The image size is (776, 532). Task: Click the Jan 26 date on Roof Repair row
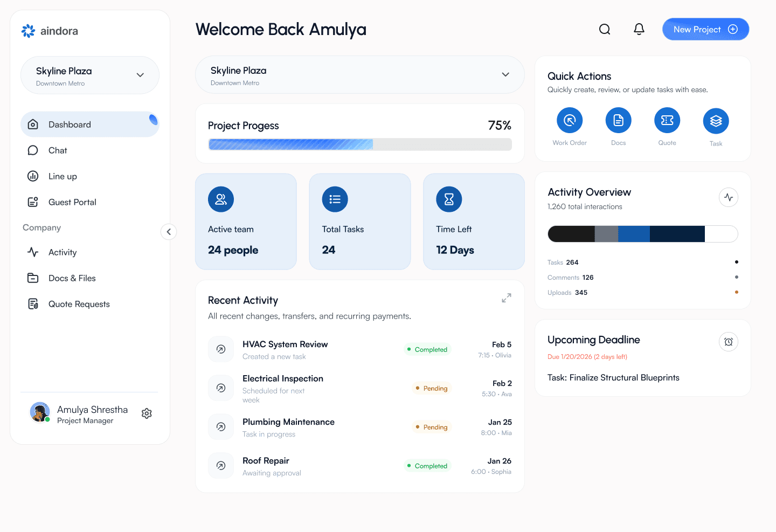pos(500,461)
